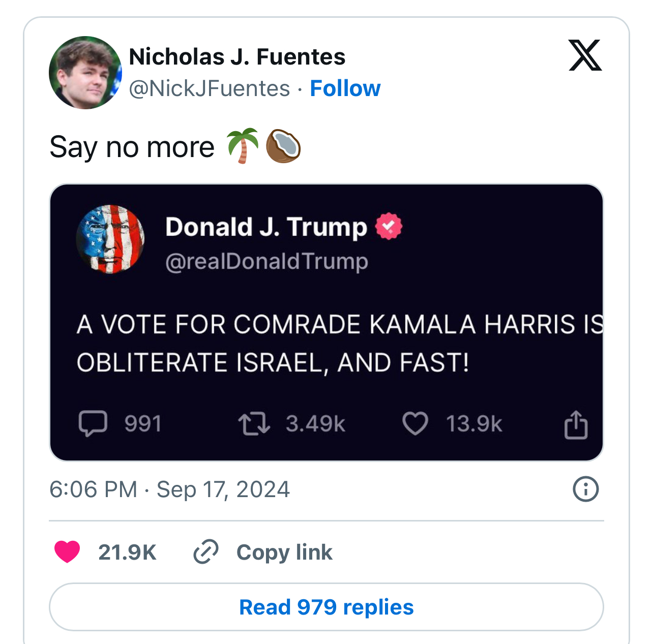The height and width of the screenshot is (644, 653).
Task: Click the Copy link text
Action: coord(284,553)
